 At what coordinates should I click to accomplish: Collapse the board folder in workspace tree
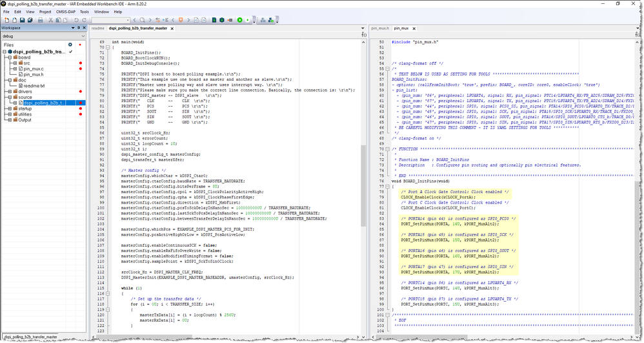tap(10, 57)
